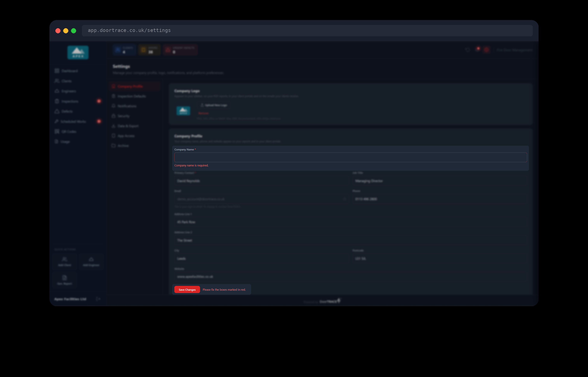The width and height of the screenshot is (588, 377).
Task: Click 'Please fix the boxes marked in red.' message
Action: [x=224, y=290]
